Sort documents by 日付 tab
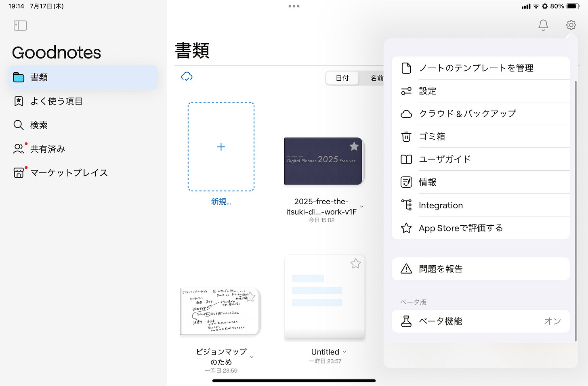The width and height of the screenshot is (588, 386). click(342, 78)
